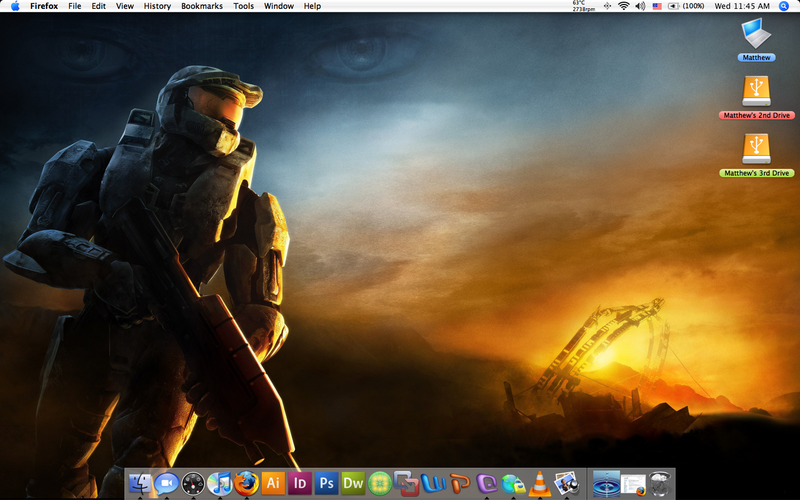Open the Bookmarks menu
This screenshot has width=800, height=500.
tap(202, 6)
